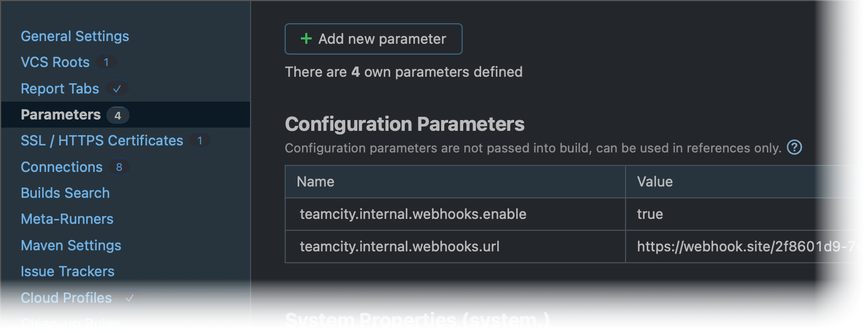Viewport: 868px width, 333px height.
Task: Click the webhook.site URL value
Action: click(747, 247)
